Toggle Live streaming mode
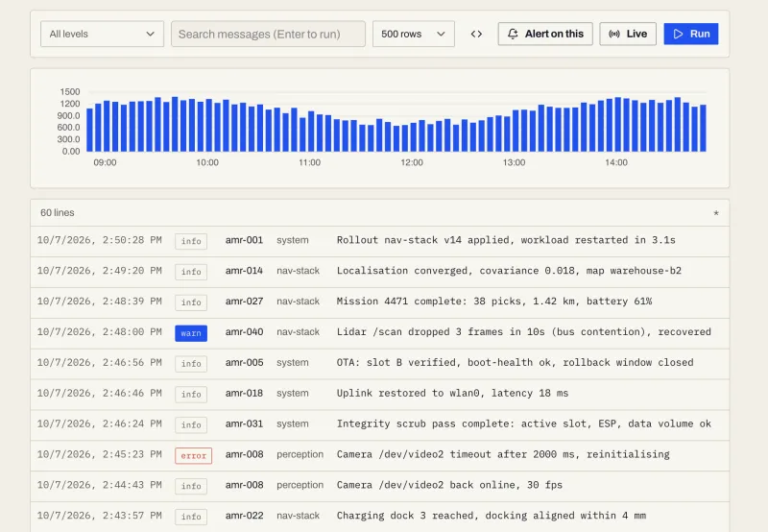The image size is (768, 532). 628,34
